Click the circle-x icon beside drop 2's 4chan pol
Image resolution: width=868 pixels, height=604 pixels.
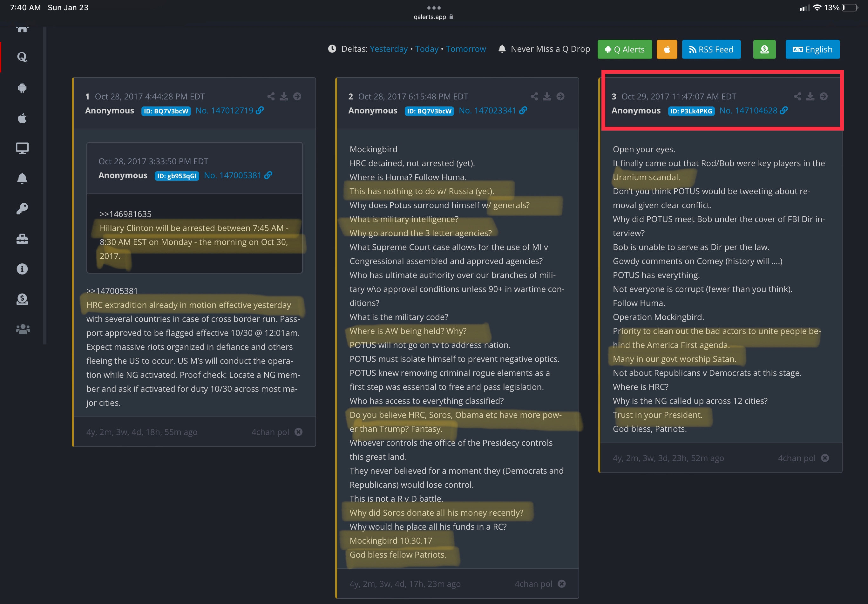point(561,584)
